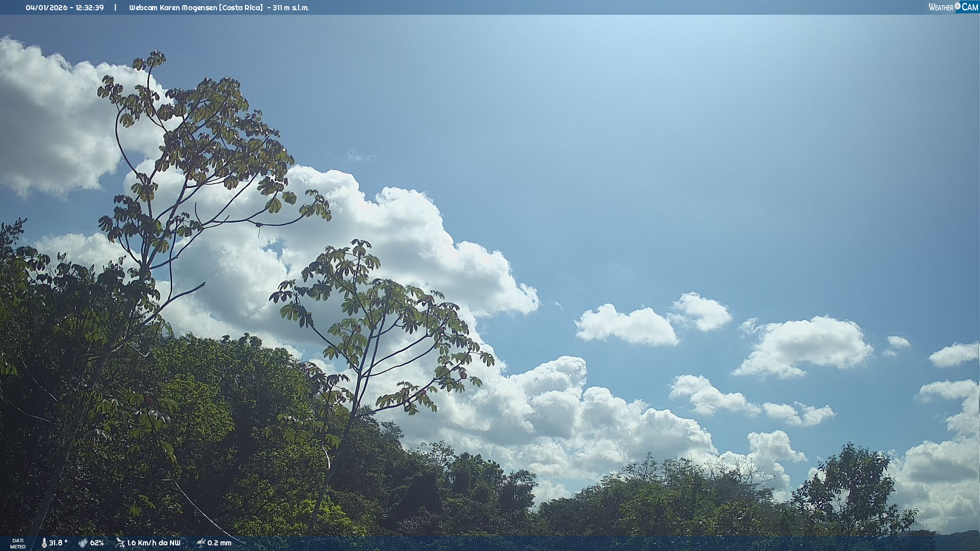Click the CAM badge in the logo
This screenshot has width=980, height=551.
point(970,7)
